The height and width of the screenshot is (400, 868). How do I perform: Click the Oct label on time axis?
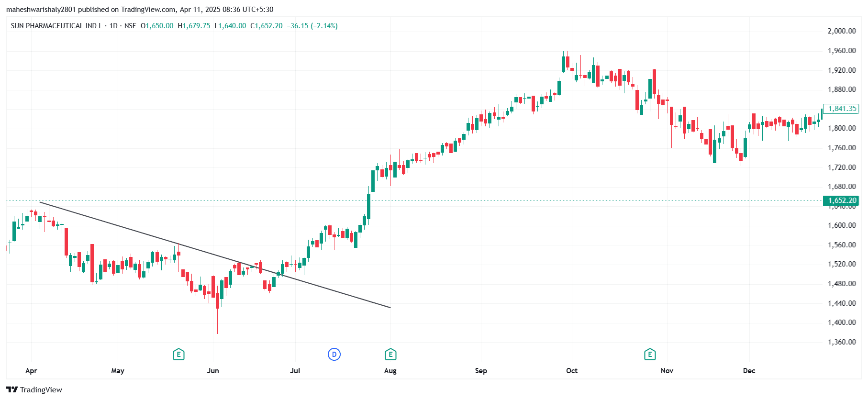tap(572, 371)
